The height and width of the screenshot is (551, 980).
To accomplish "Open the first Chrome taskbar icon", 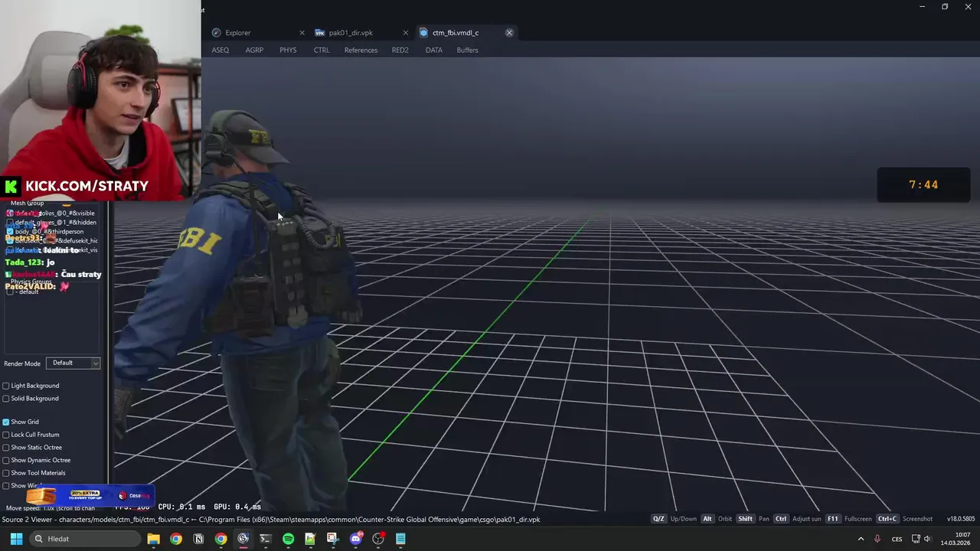I will point(176,539).
